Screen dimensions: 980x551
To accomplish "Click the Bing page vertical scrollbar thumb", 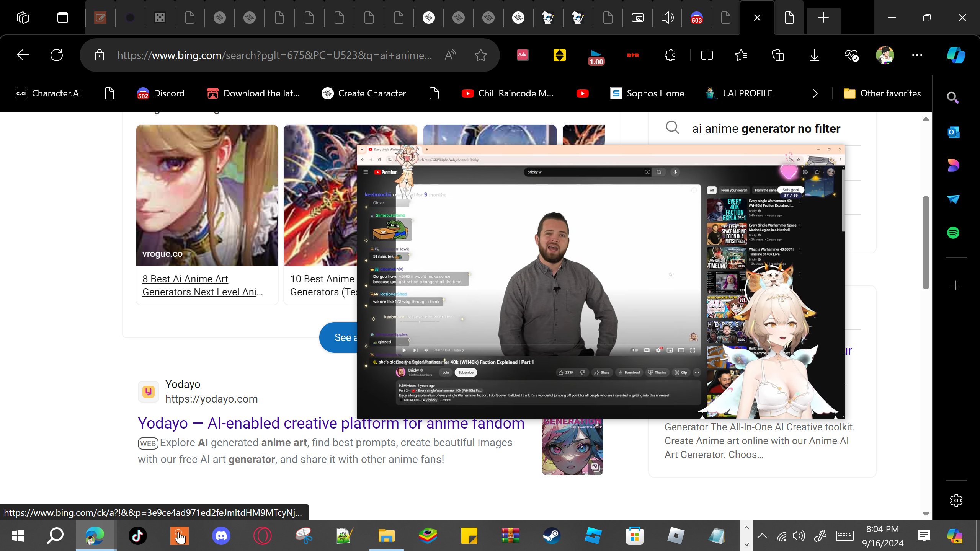I will click(926, 243).
